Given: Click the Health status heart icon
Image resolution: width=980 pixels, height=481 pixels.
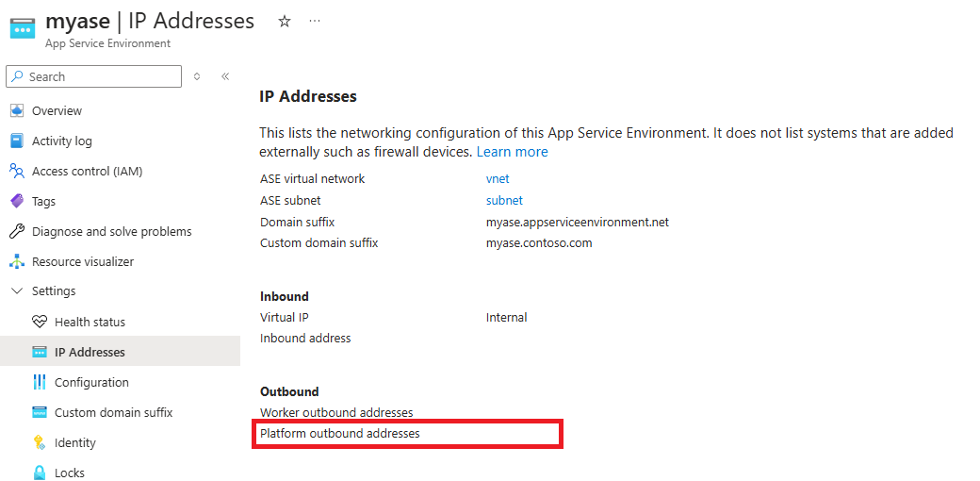Looking at the screenshot, I should (x=40, y=323).
